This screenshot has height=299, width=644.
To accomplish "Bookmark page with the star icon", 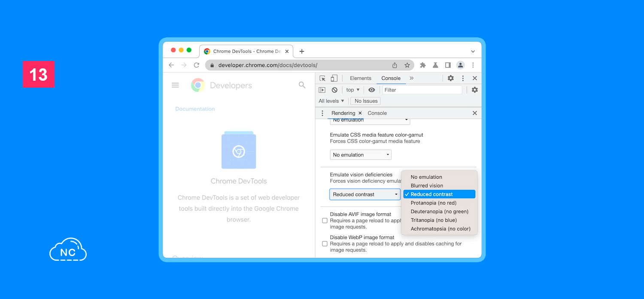I will pyautogui.click(x=407, y=65).
